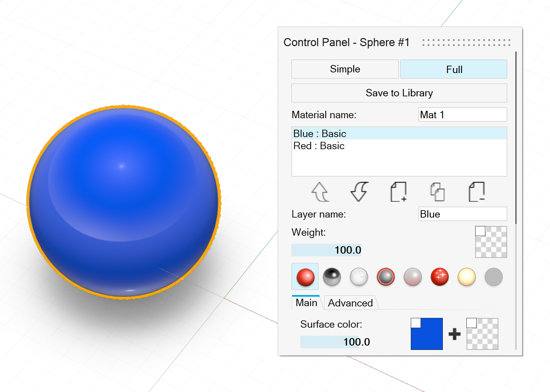This screenshot has width=550, height=392.
Task: Delete the selected material layer
Action: [477, 192]
